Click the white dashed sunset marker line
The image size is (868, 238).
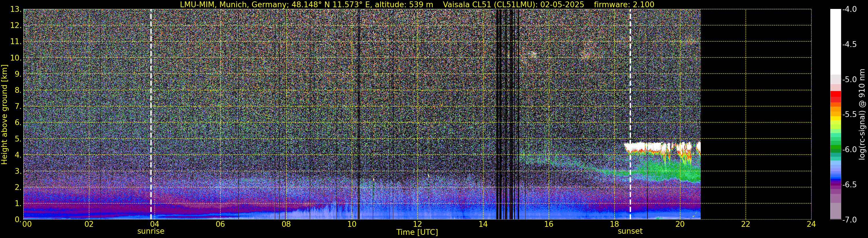pyautogui.click(x=630, y=114)
